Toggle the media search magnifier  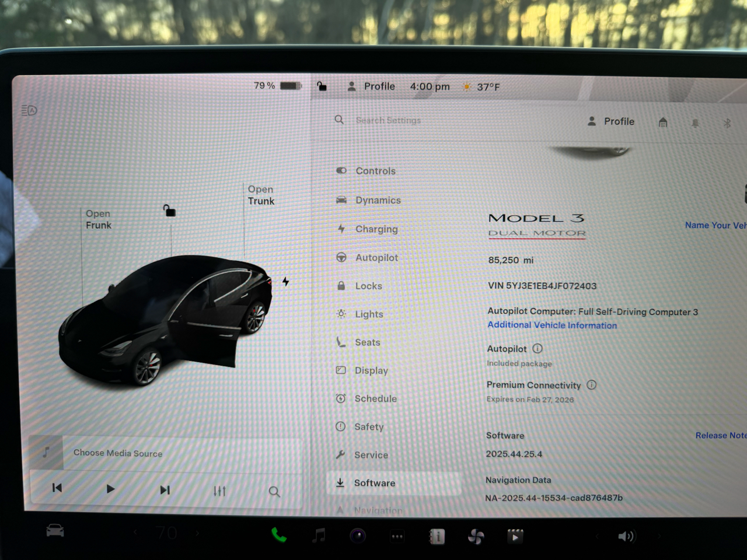point(274,491)
